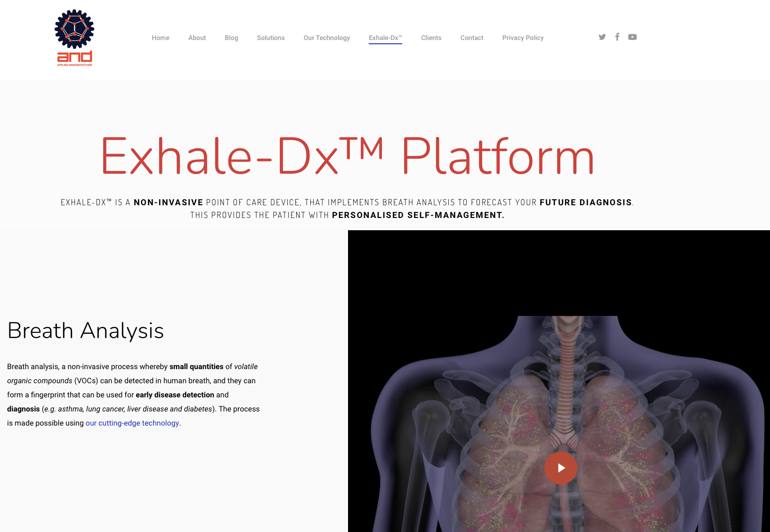Image resolution: width=770 pixels, height=532 pixels.
Task: Open the Solutions nav item
Action: pyautogui.click(x=271, y=38)
